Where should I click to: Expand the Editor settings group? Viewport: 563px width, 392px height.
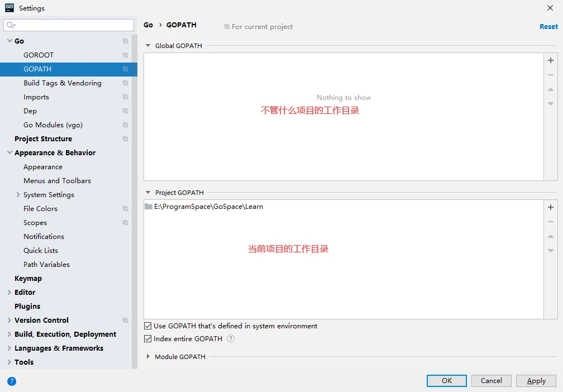(9, 292)
